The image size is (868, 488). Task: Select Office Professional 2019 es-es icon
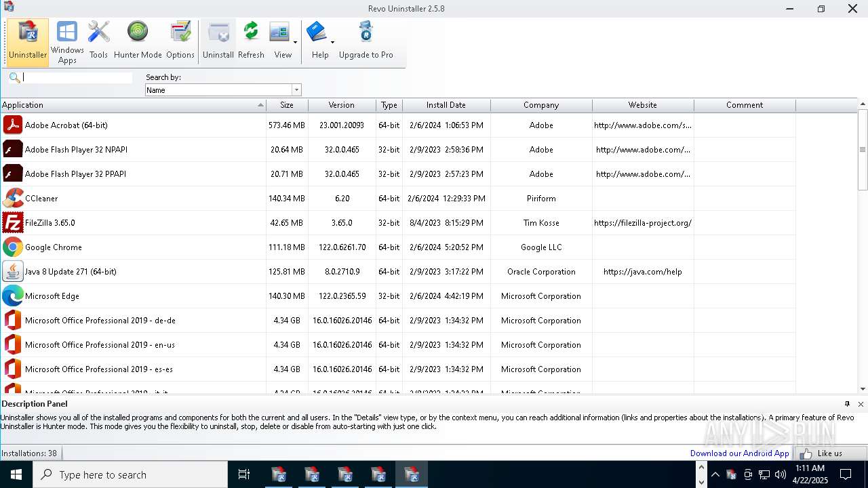pyautogui.click(x=12, y=369)
